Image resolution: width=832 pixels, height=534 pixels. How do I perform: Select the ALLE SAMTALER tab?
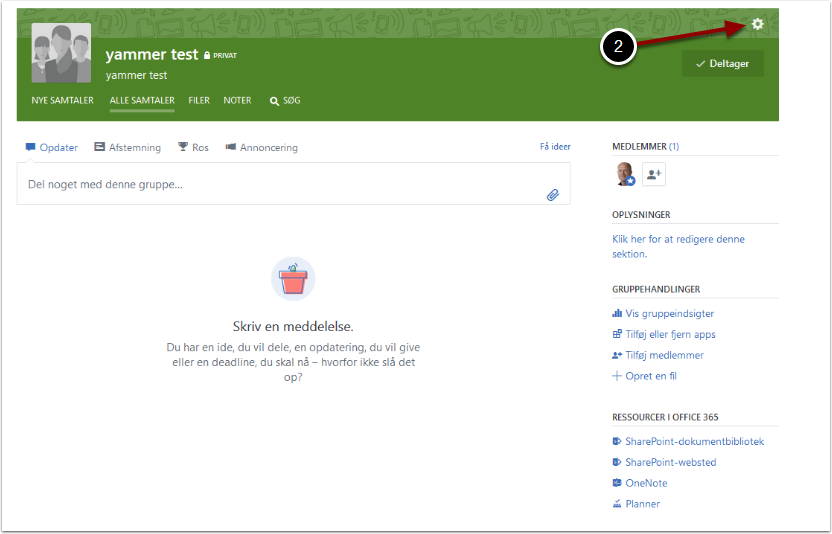pyautogui.click(x=142, y=100)
